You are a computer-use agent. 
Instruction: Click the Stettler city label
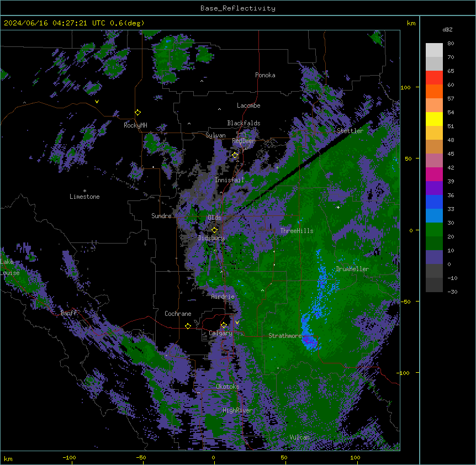click(350, 131)
